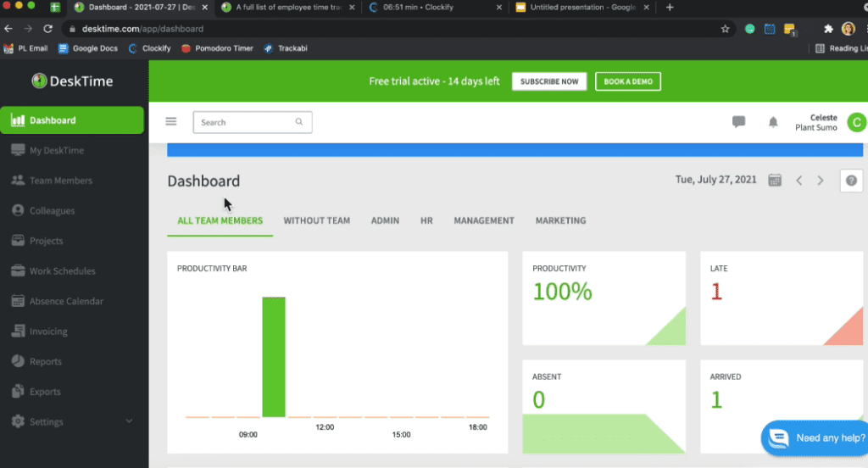The height and width of the screenshot is (468, 868).
Task: Click the Subscribe Now button
Action: tap(549, 81)
